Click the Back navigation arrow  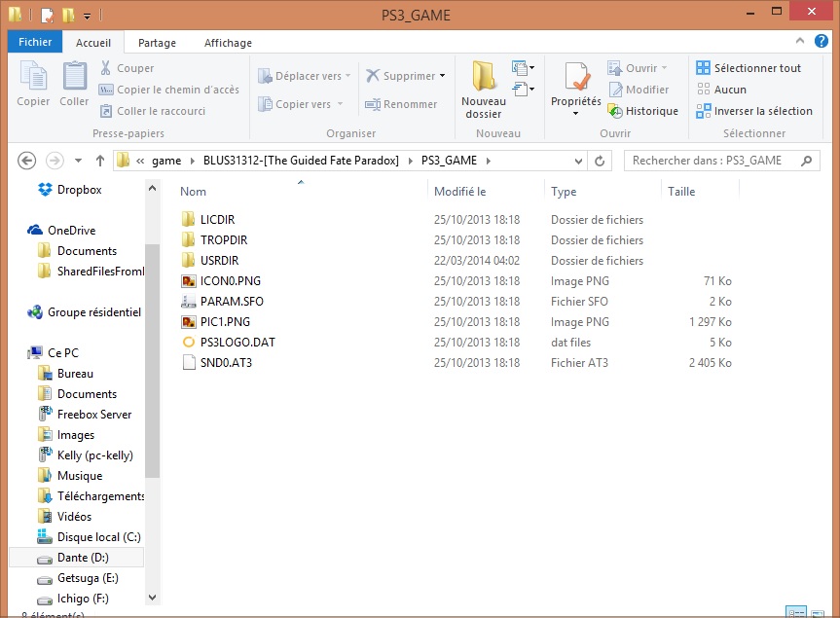point(27,161)
